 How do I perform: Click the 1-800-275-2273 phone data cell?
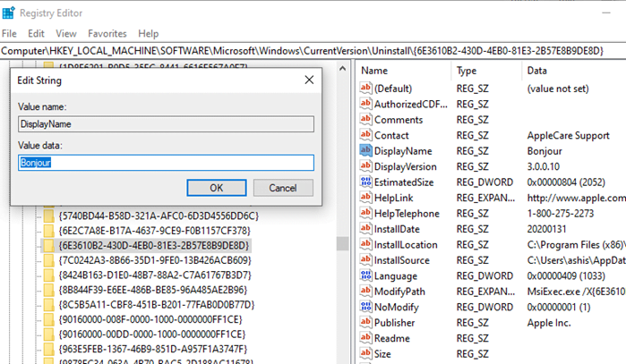pyautogui.click(x=561, y=213)
